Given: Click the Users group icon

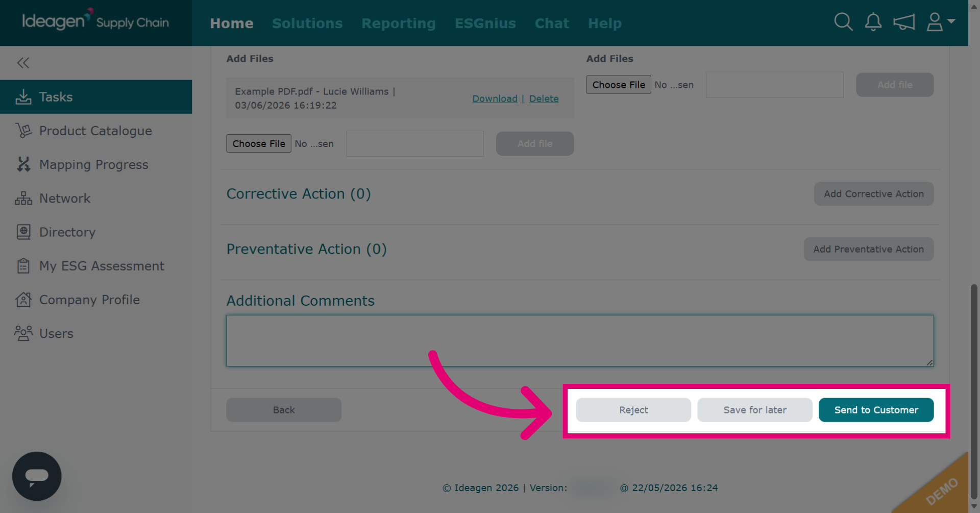Looking at the screenshot, I should click(x=23, y=333).
